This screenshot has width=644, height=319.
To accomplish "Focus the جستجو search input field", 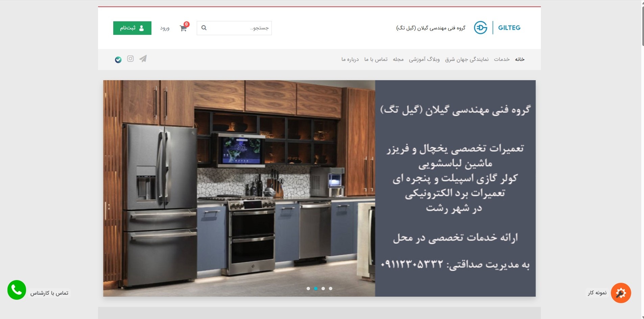I will (234, 28).
